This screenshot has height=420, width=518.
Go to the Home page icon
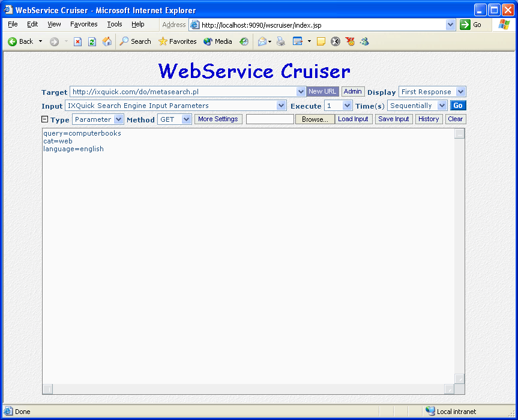107,41
